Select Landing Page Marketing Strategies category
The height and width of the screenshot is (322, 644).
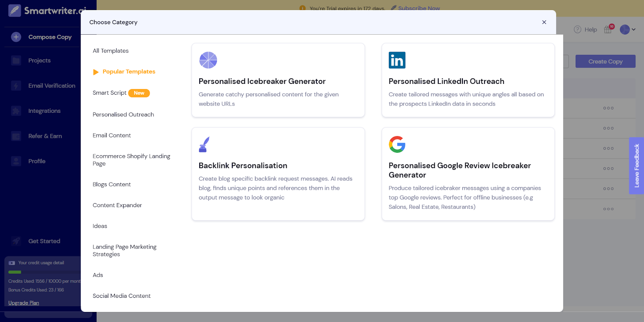click(124, 250)
